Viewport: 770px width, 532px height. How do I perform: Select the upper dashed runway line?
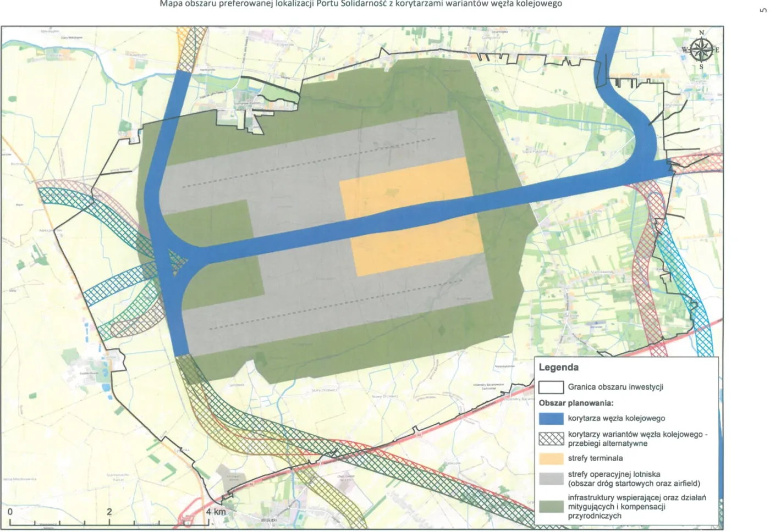point(308,162)
